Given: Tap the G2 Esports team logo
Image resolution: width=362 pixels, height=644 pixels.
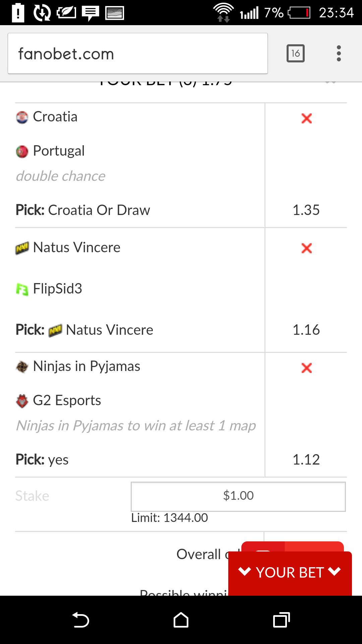Looking at the screenshot, I should point(22,401).
